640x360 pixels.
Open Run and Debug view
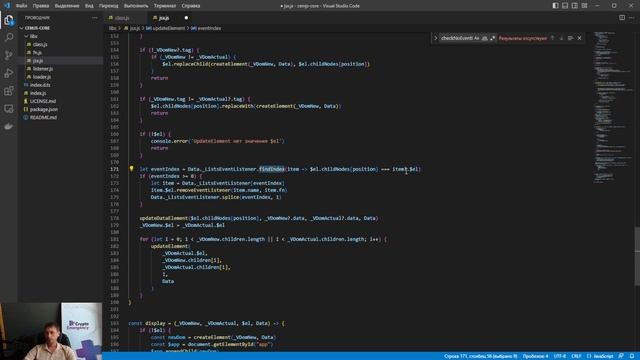click(9, 73)
